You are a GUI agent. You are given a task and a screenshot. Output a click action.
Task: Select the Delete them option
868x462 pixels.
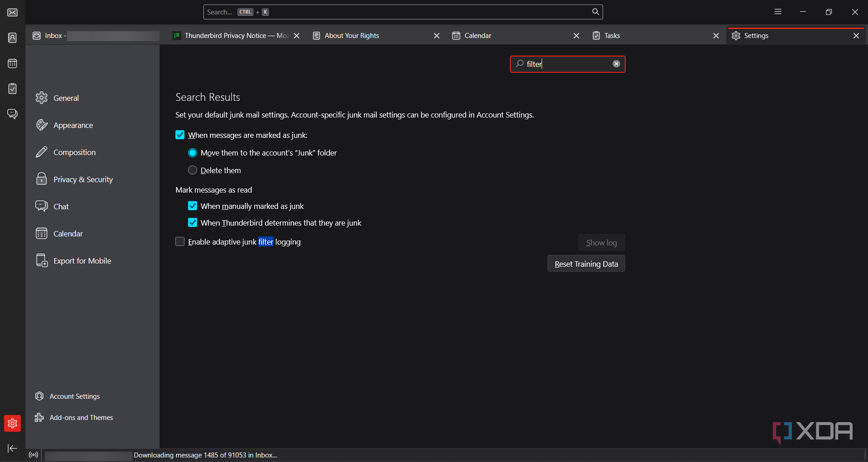pyautogui.click(x=193, y=170)
